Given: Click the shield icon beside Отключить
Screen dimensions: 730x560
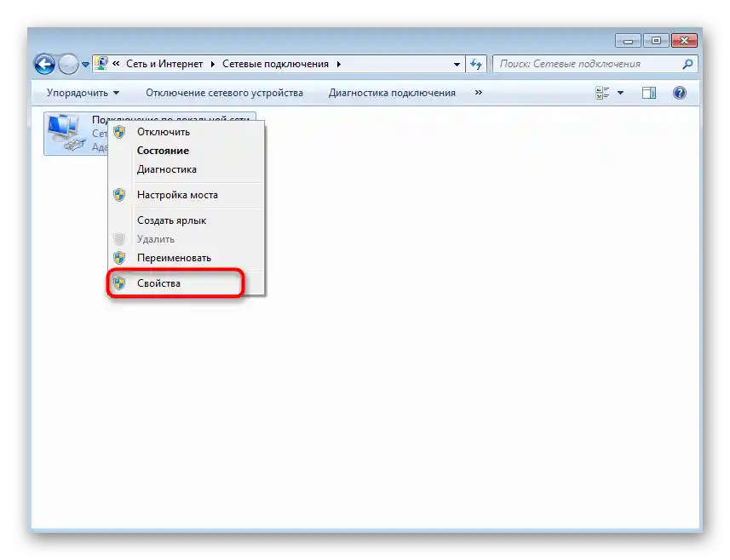Looking at the screenshot, I should [x=119, y=132].
